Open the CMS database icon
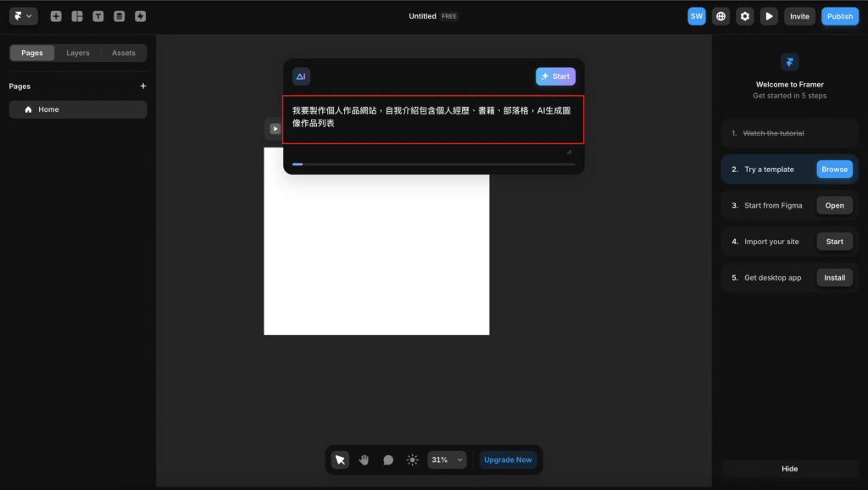 click(119, 16)
